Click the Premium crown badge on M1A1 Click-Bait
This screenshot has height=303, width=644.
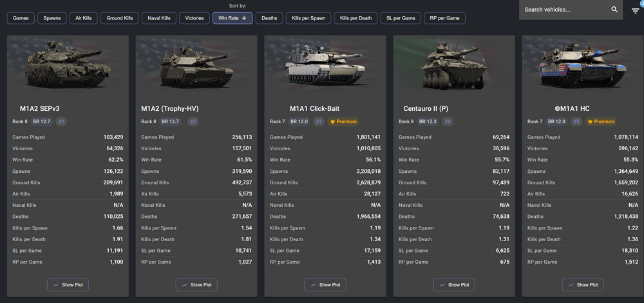(343, 122)
